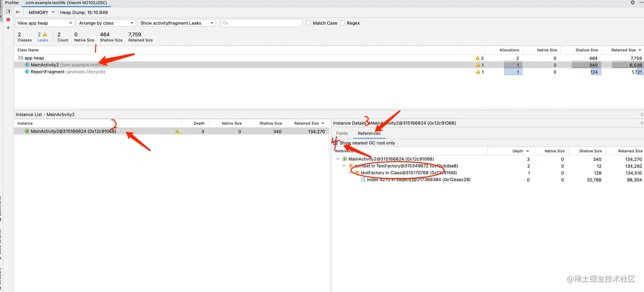Select ReportFragment (androidx.lifecycle) class row
The width and height of the screenshot is (644, 292).
coord(329,72)
